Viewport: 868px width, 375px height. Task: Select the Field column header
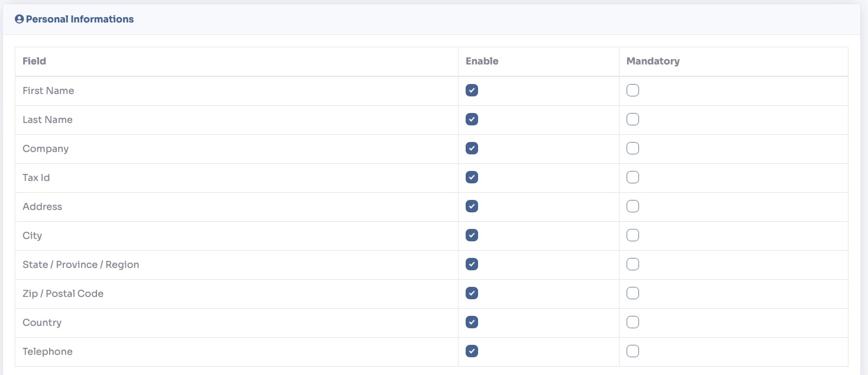(34, 61)
